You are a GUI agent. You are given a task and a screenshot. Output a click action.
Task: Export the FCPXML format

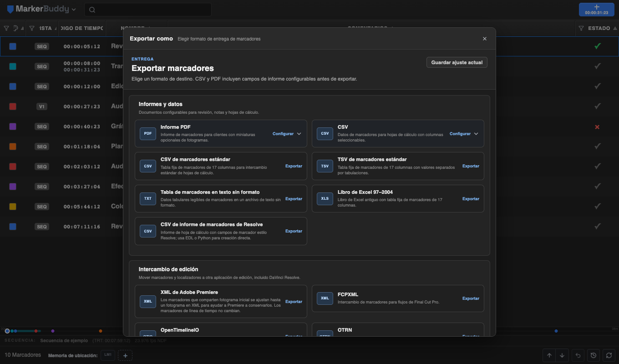471,298
